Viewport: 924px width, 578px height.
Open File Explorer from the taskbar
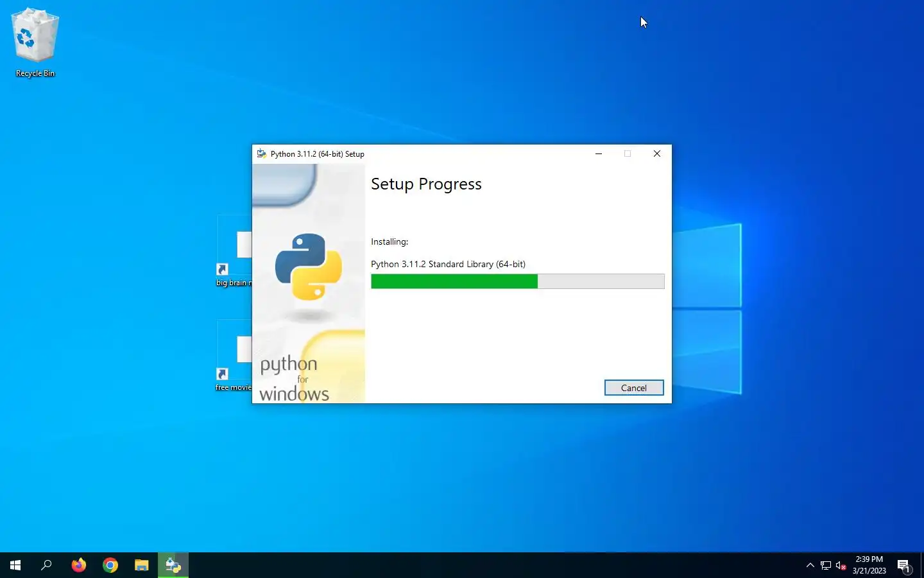click(x=142, y=565)
